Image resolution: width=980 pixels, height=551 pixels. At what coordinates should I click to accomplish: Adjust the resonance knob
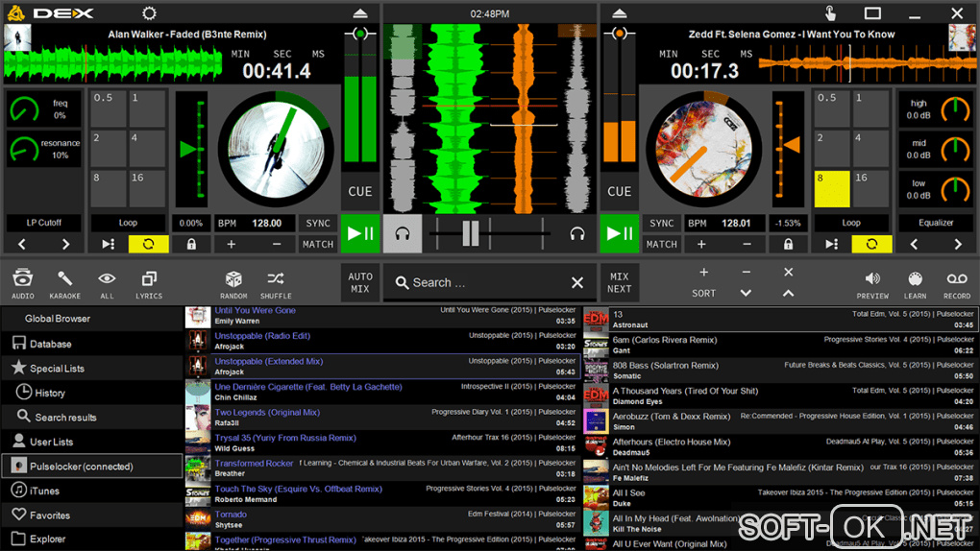pyautogui.click(x=24, y=150)
